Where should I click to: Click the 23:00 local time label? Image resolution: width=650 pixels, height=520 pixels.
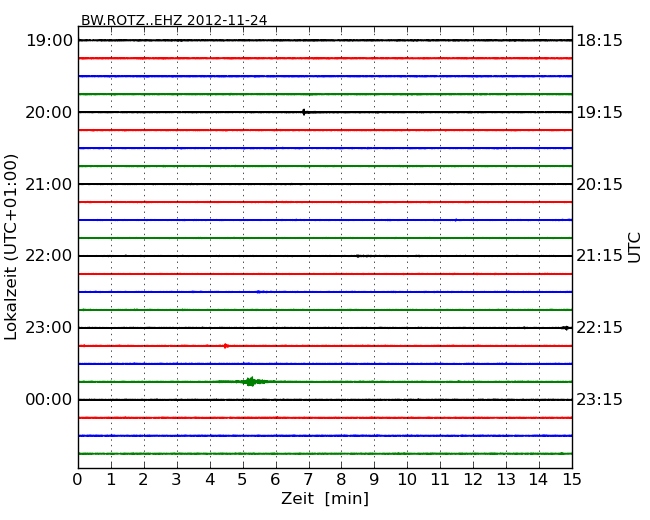pos(49,328)
